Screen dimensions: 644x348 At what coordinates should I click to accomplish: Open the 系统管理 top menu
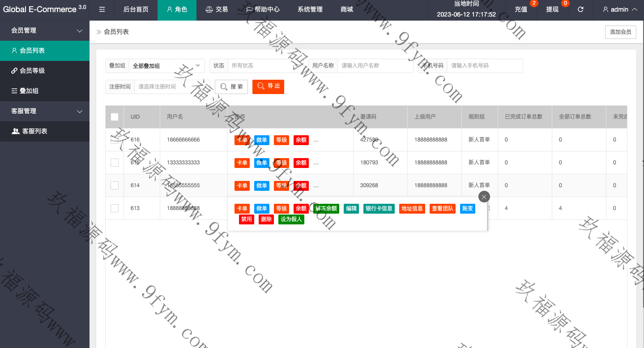[310, 9]
